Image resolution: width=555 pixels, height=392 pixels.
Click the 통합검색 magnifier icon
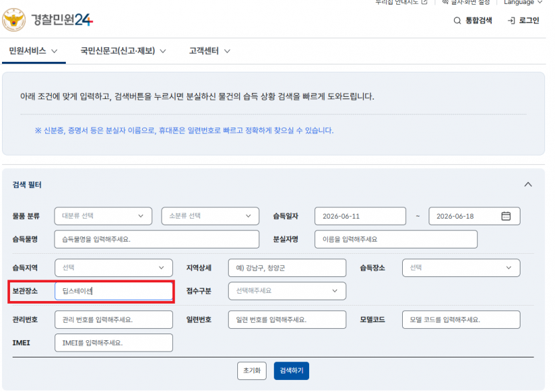click(x=457, y=21)
